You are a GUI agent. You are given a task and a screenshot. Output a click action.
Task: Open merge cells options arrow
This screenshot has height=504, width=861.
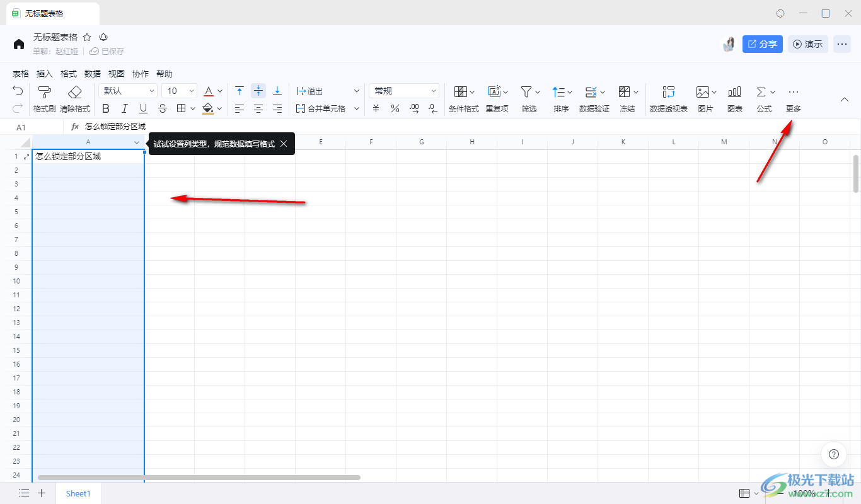coord(357,108)
